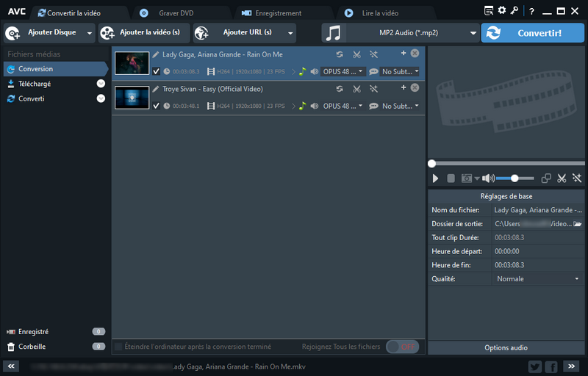
Task: Remove Troye Sivan file with its X icon
Action: (x=415, y=87)
